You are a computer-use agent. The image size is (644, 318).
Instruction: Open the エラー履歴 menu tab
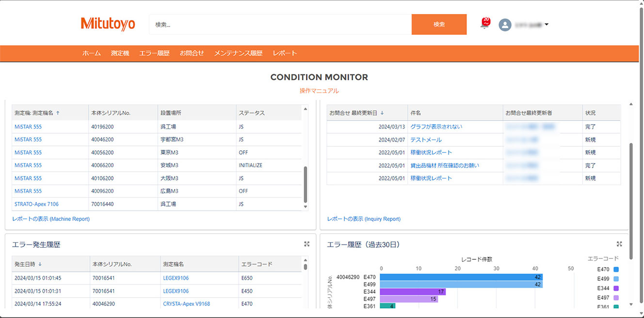click(154, 53)
